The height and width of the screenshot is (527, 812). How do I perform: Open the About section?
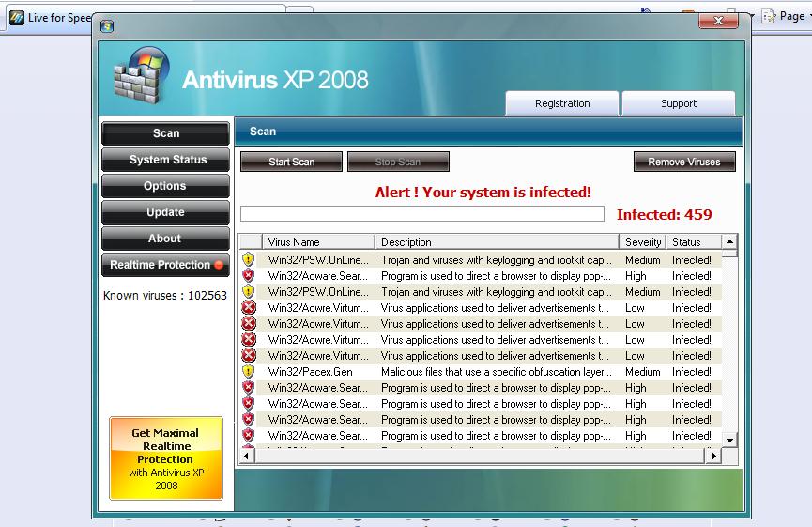coord(166,239)
